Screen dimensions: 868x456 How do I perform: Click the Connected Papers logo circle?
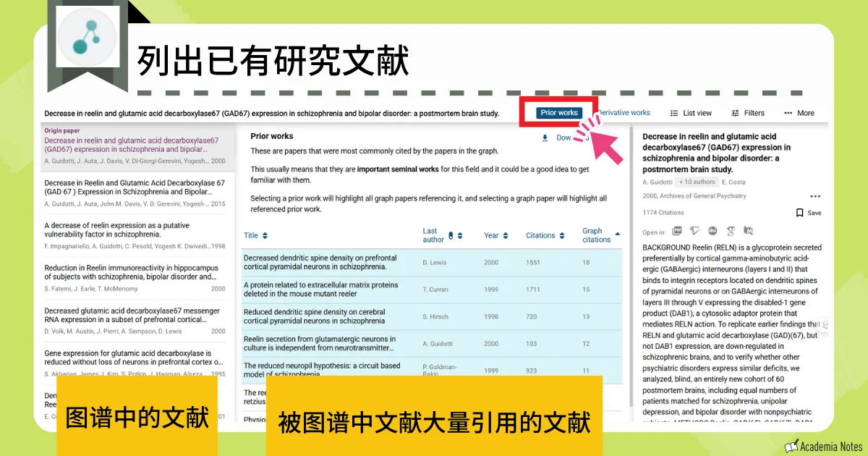(88, 35)
